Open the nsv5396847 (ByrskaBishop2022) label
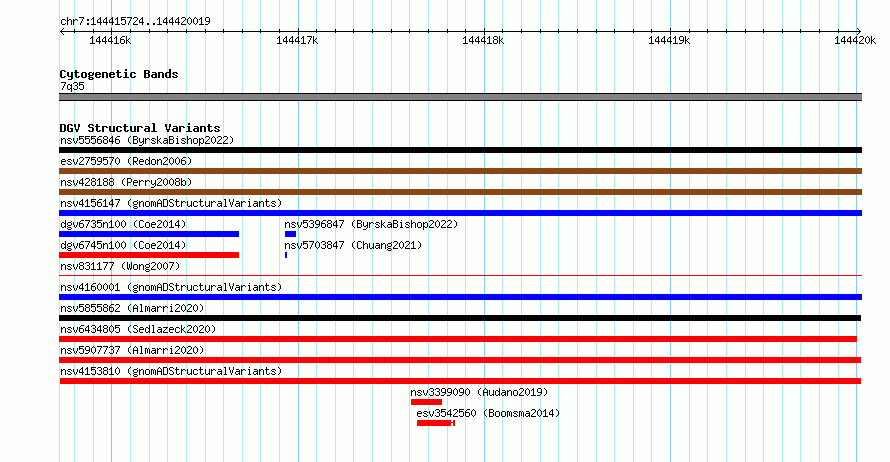 371,224
